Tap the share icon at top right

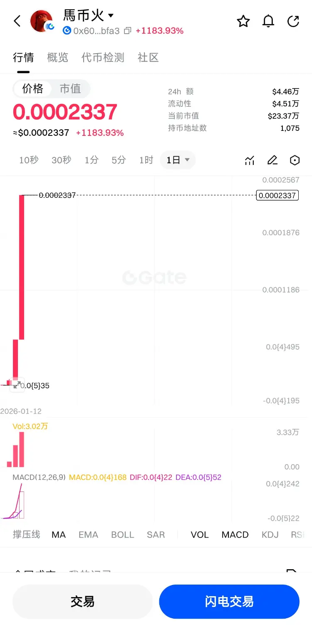click(293, 21)
